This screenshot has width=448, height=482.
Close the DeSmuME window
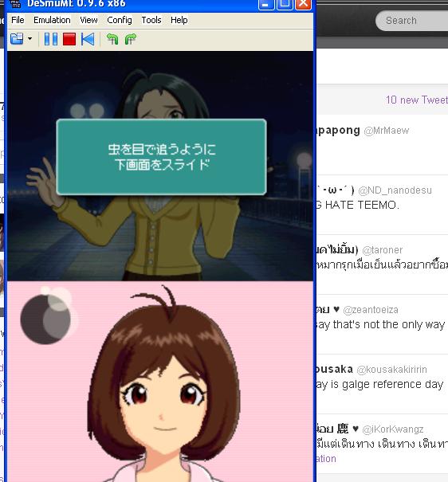tap(303, 4)
